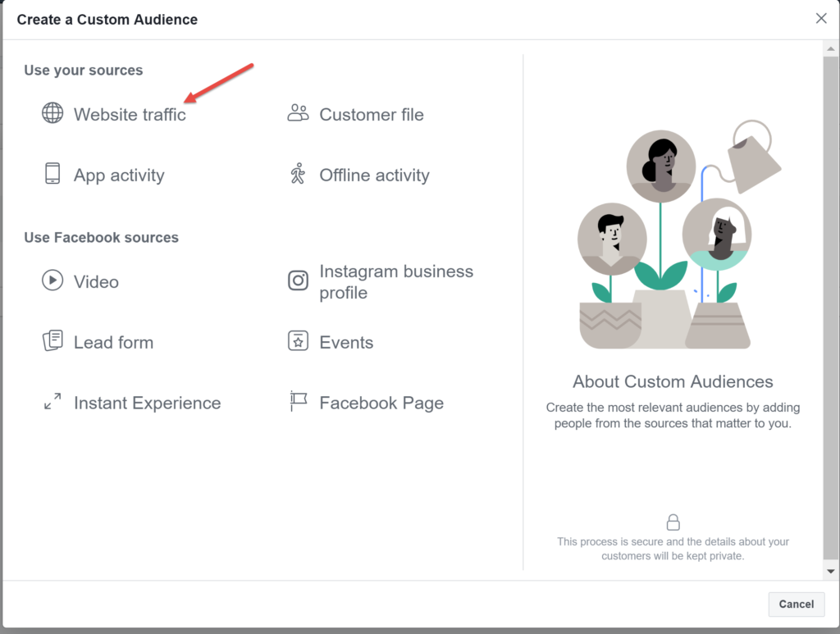Choose the Customer file source
The height and width of the screenshot is (634, 840).
pos(372,115)
